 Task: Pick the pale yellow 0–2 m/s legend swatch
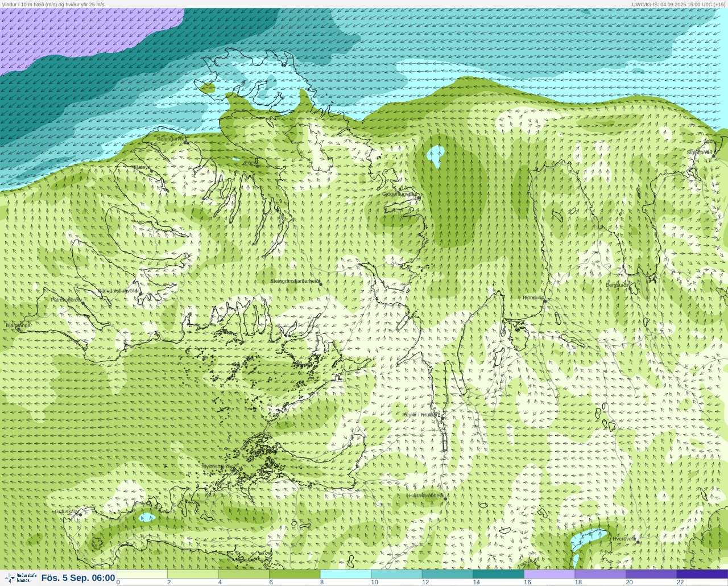tap(142, 574)
